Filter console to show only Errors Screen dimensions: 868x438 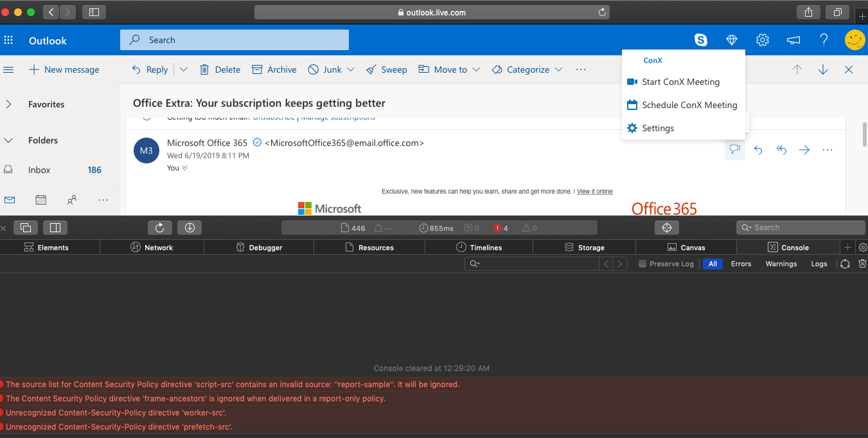(x=741, y=263)
